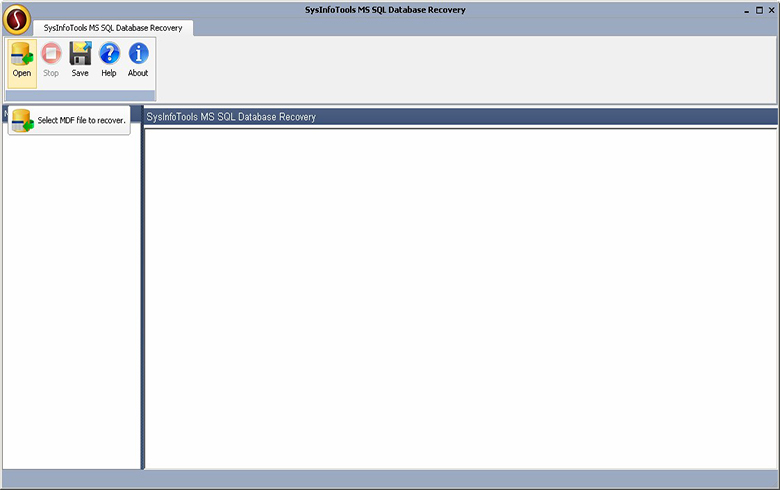Click the 'Select MDF file to recover.' tooltip

point(69,120)
